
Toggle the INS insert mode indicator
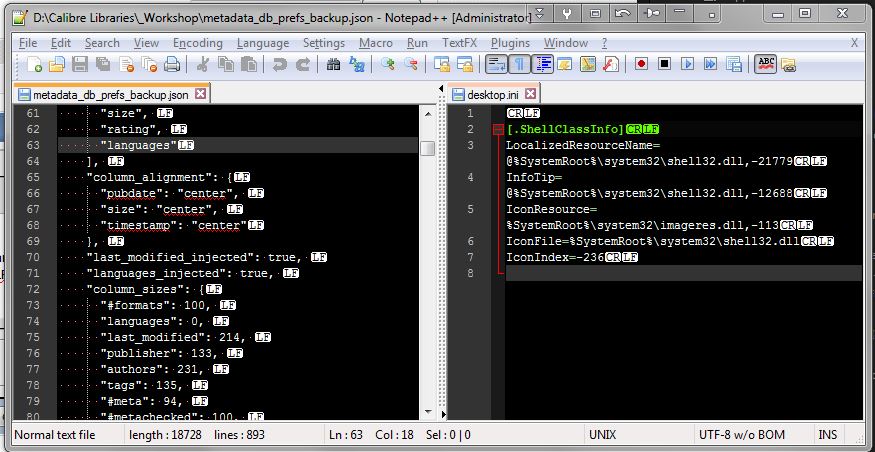coord(828,435)
